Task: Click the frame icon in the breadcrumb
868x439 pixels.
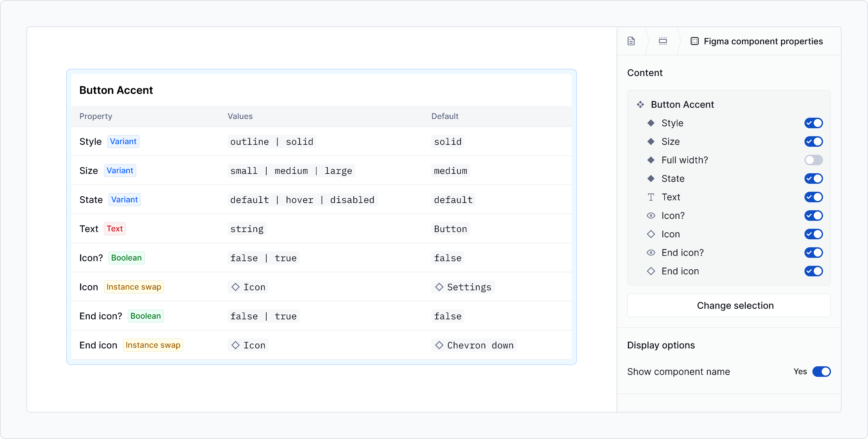Action: point(663,41)
